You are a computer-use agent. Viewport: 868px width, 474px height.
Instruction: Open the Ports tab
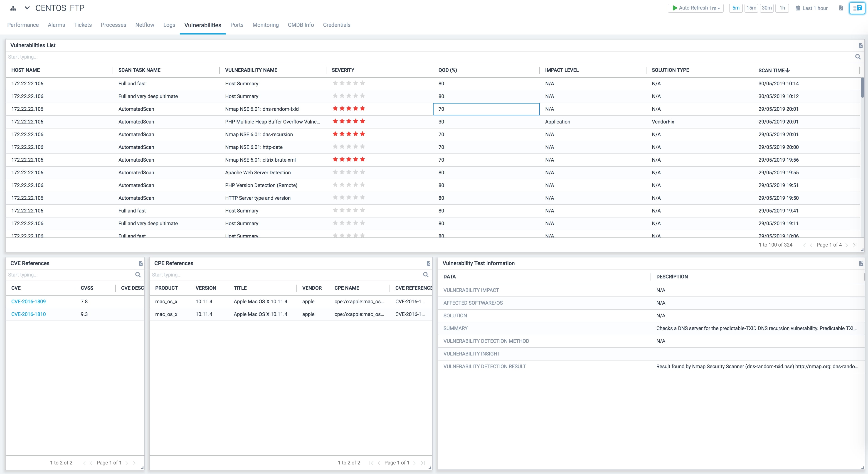click(x=237, y=25)
